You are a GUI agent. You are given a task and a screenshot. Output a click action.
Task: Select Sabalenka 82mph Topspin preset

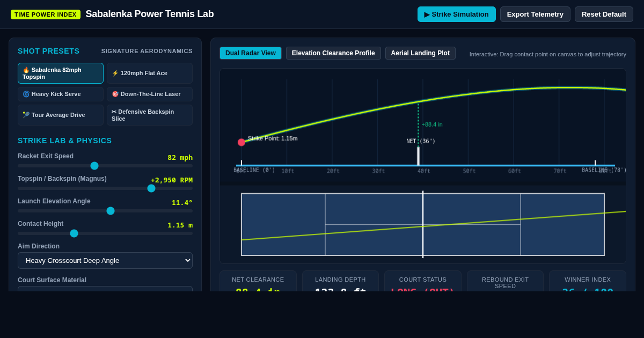point(61,73)
